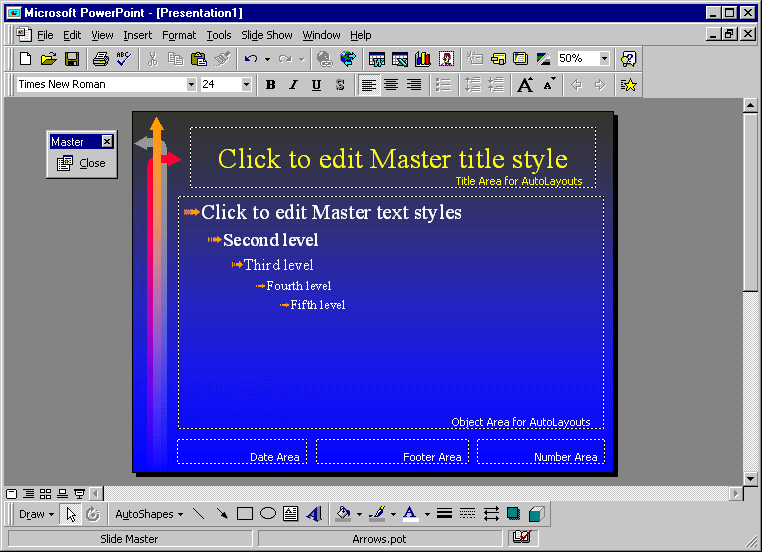Open the Draw menu button
This screenshot has width=762, height=552.
pos(36,514)
